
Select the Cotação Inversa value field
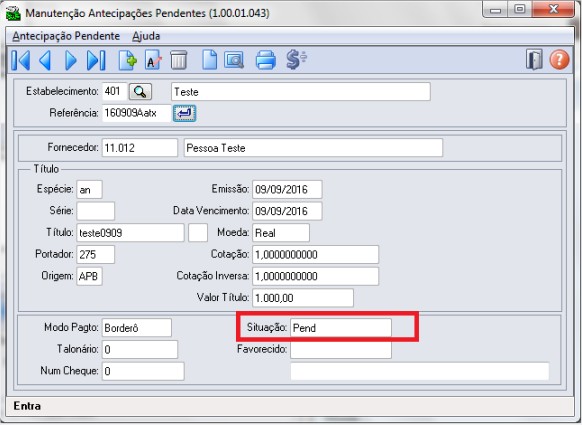point(315,276)
